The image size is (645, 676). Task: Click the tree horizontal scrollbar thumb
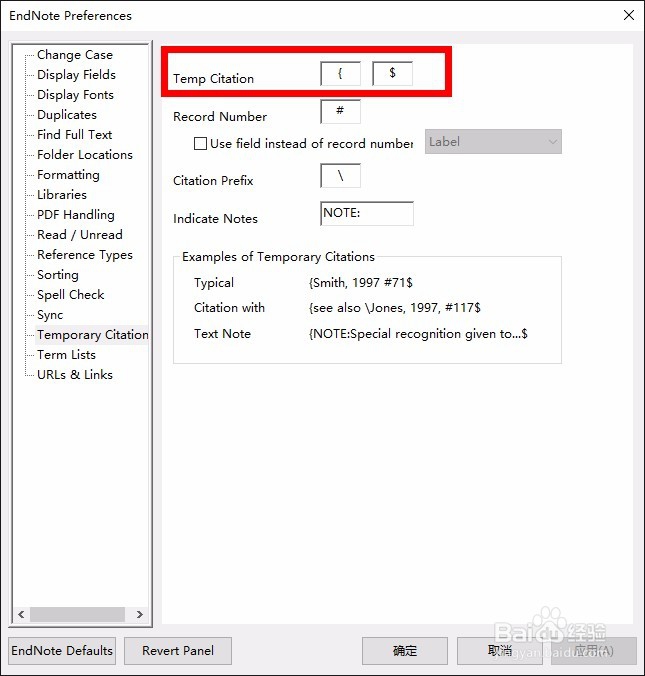(77, 614)
